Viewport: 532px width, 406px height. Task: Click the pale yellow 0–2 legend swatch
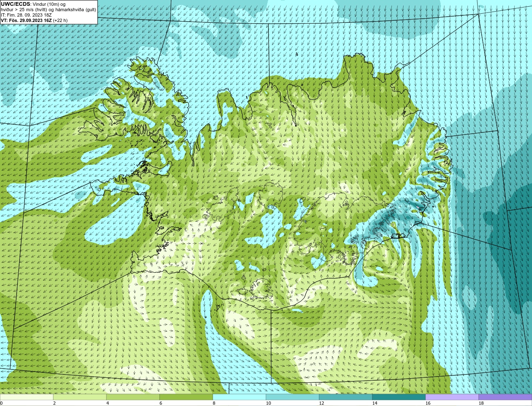(x=27, y=397)
